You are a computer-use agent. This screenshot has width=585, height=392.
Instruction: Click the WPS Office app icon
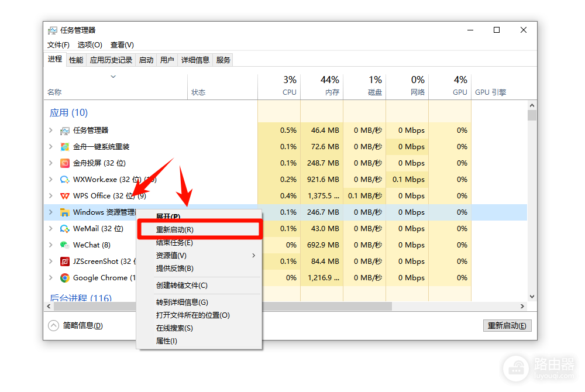tap(64, 196)
